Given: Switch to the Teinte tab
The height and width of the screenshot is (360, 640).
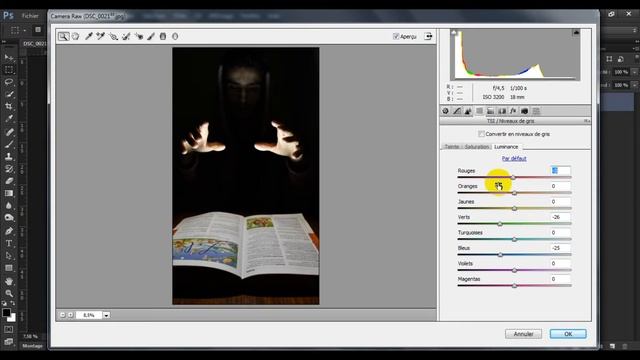Looking at the screenshot, I should [452, 147].
